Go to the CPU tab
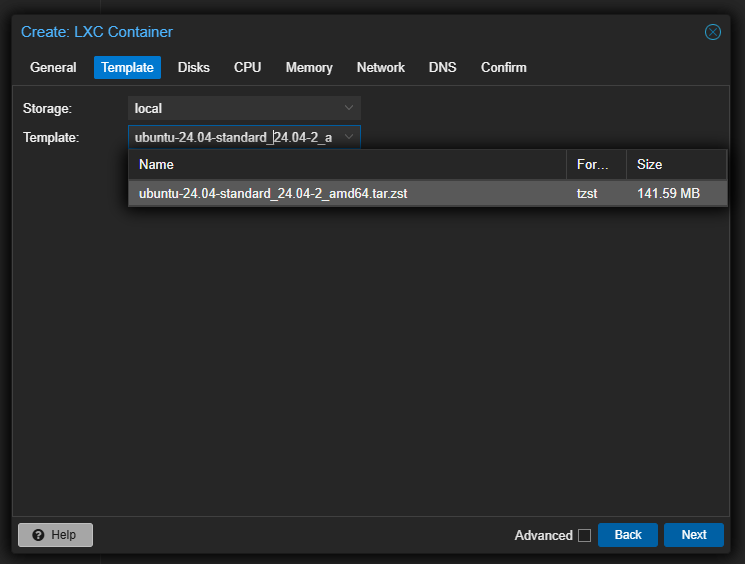The width and height of the screenshot is (745, 564). click(x=247, y=68)
